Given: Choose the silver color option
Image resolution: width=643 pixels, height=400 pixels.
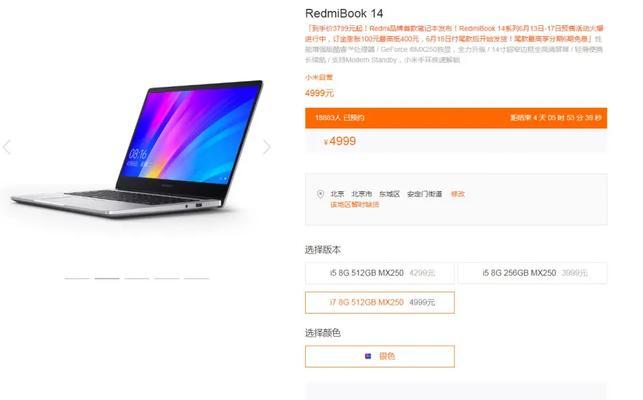Looking at the screenshot, I should click(380, 356).
